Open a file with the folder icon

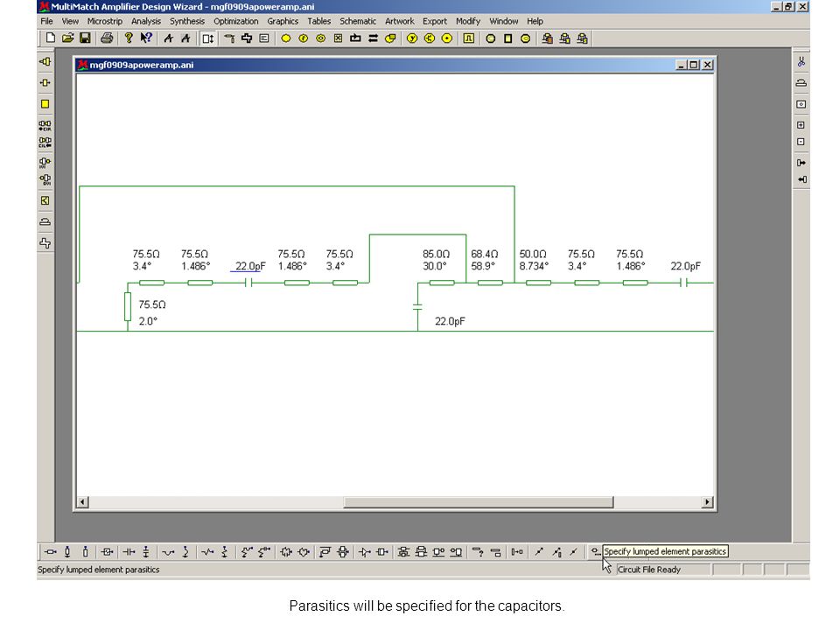[67, 38]
